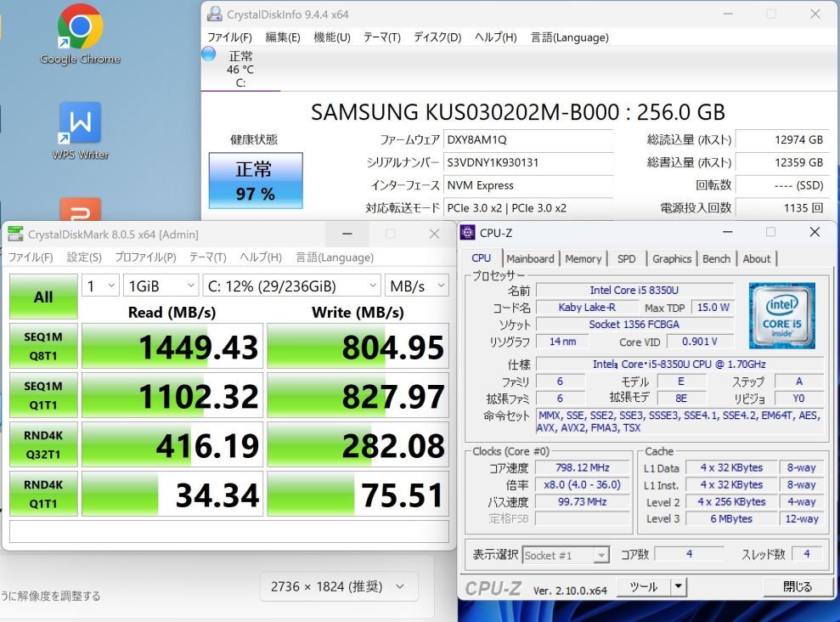Click SEQ1M Q8T1 read result 1449.43
The height and width of the screenshot is (622, 840).
coord(172,346)
